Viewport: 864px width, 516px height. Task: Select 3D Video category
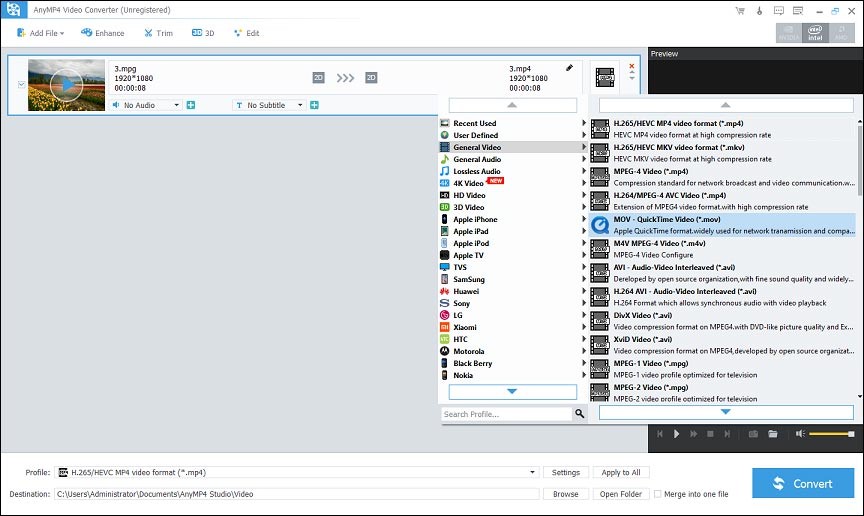512,207
